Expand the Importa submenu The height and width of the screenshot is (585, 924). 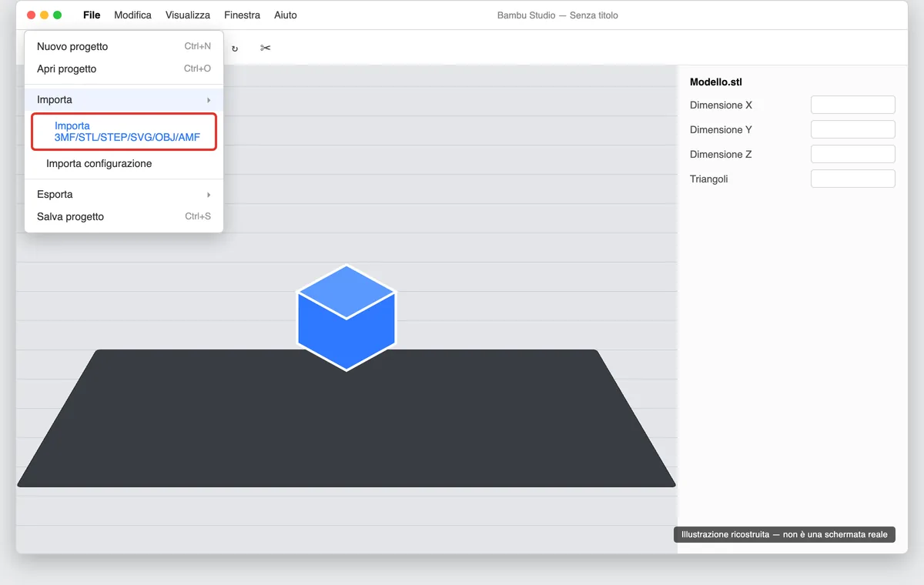point(124,99)
